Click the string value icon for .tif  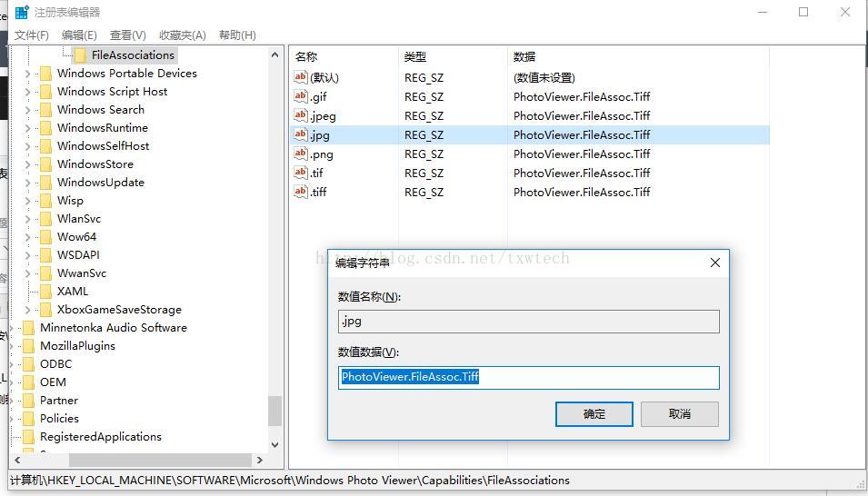click(301, 173)
